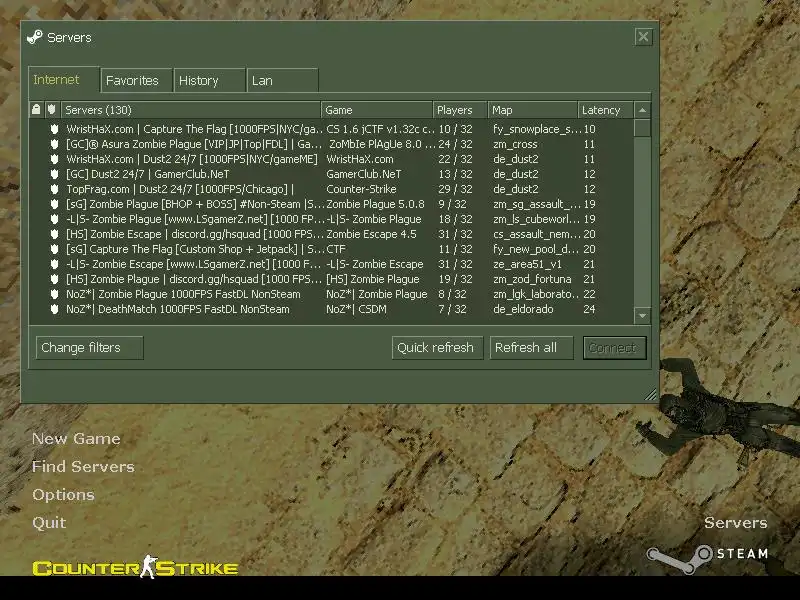Select server "NoZ*| Zombie Plague 1000FPS FastDL"
The image size is (800, 600).
pyautogui.click(x=331, y=294)
